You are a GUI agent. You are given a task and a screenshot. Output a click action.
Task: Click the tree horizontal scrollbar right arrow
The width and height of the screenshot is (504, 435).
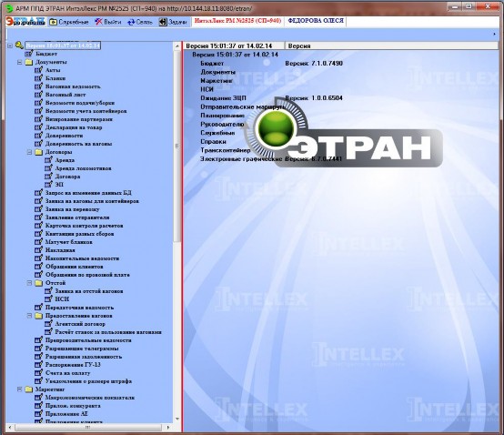click(168, 428)
